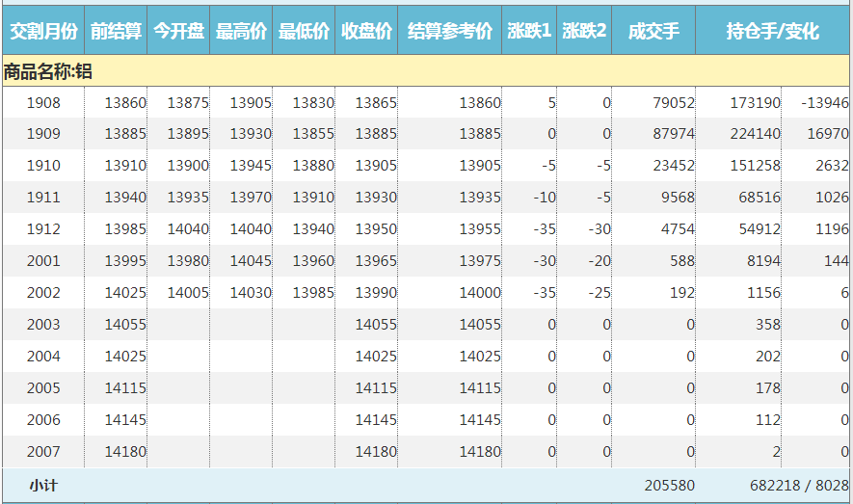853x504 pixels.
Task: Click the 涨跌2 column header
Action: [x=584, y=32]
